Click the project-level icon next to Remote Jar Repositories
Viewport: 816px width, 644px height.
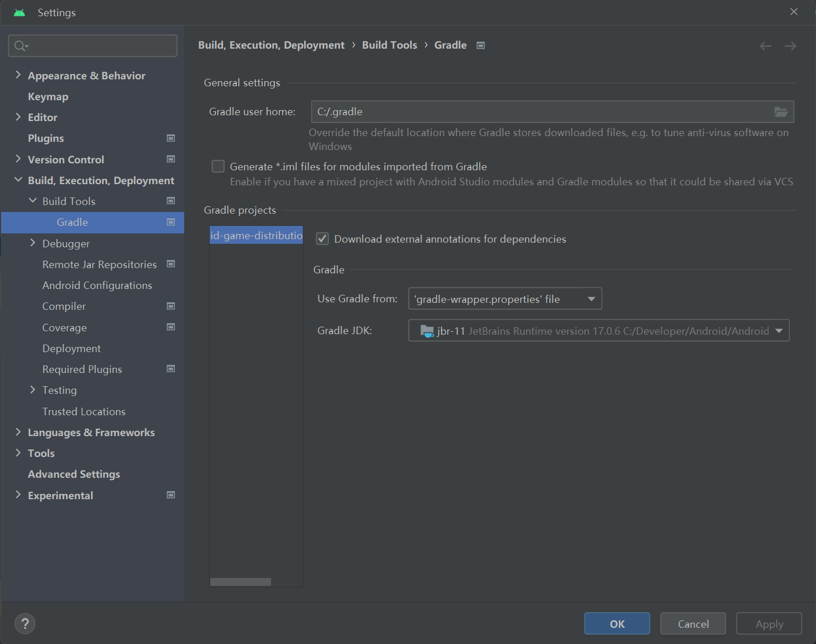point(171,264)
